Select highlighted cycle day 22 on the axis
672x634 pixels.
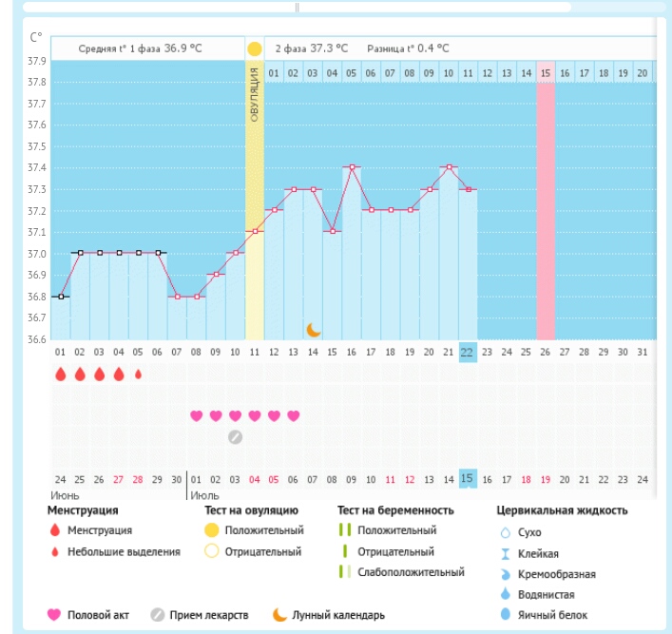pos(467,352)
